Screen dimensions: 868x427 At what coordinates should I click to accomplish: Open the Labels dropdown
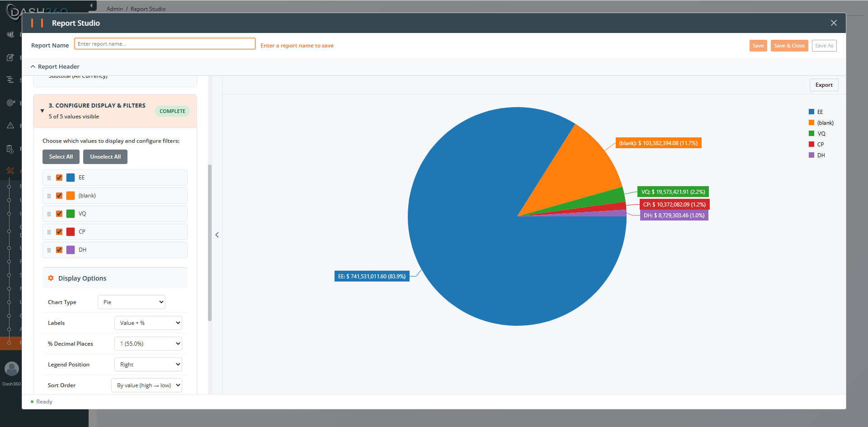[148, 323]
